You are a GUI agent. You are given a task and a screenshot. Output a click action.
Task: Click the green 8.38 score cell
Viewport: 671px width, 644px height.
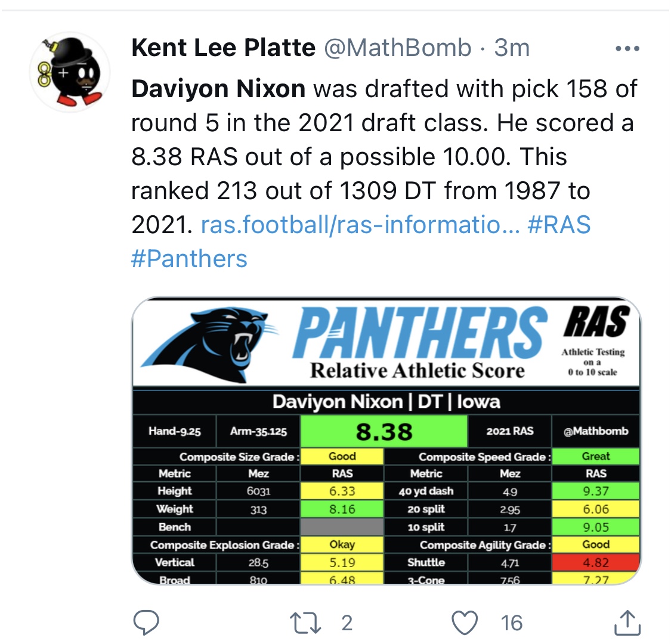(x=384, y=431)
